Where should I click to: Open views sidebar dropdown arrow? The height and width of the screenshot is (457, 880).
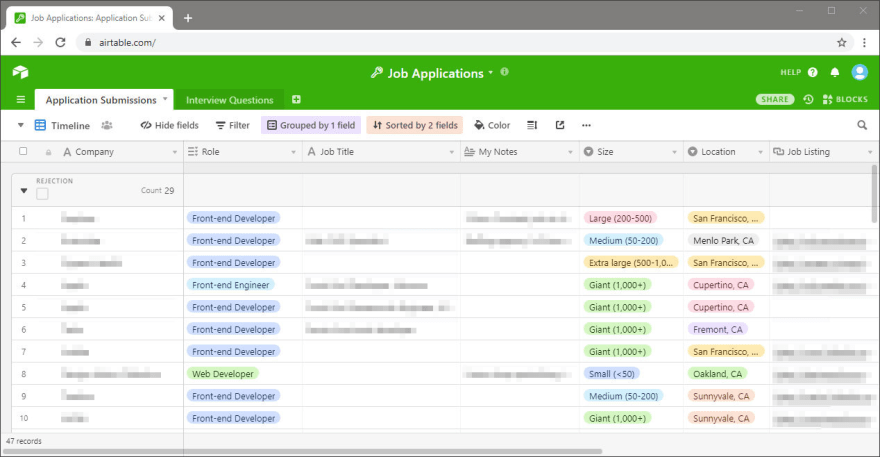(x=21, y=125)
